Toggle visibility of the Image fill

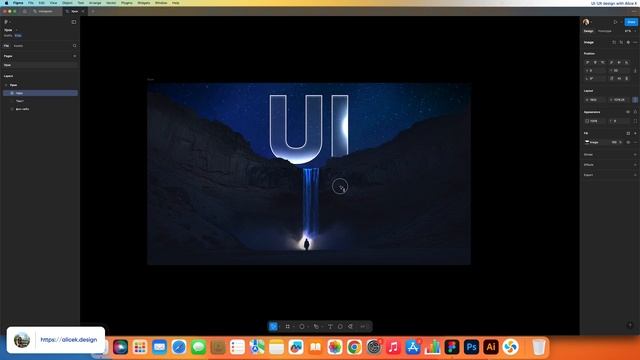pos(628,142)
